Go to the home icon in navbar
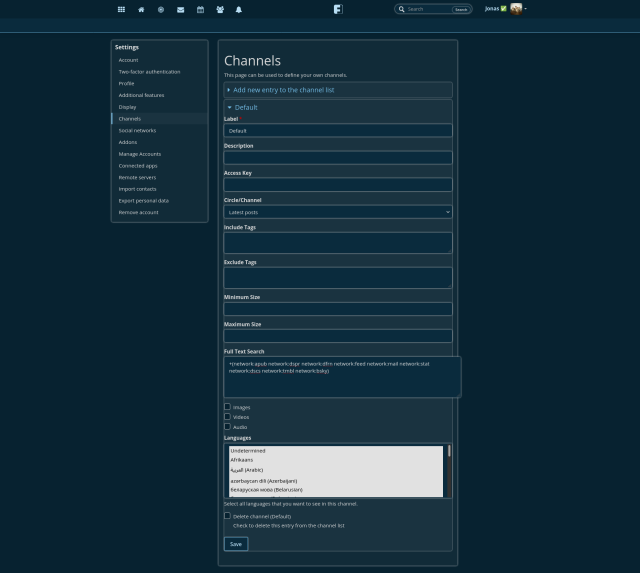The image size is (640, 573). [x=141, y=9]
